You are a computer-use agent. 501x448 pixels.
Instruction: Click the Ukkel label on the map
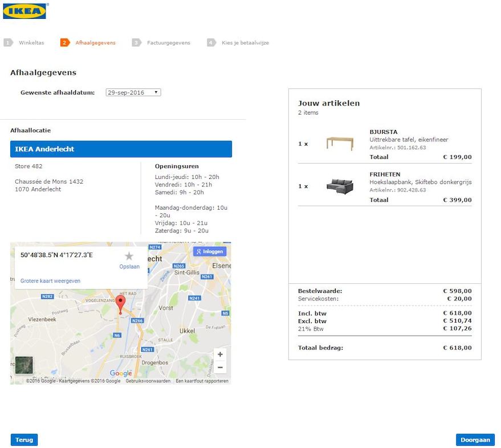pyautogui.click(x=188, y=331)
